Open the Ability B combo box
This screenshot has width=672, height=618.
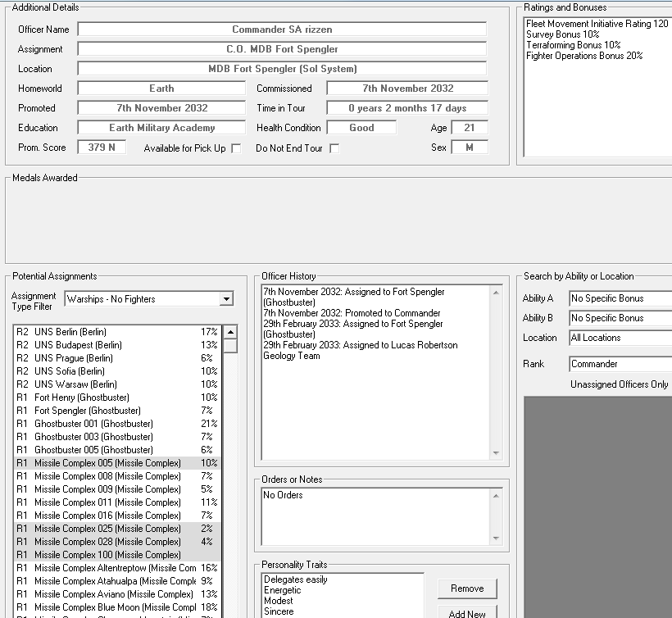point(620,318)
